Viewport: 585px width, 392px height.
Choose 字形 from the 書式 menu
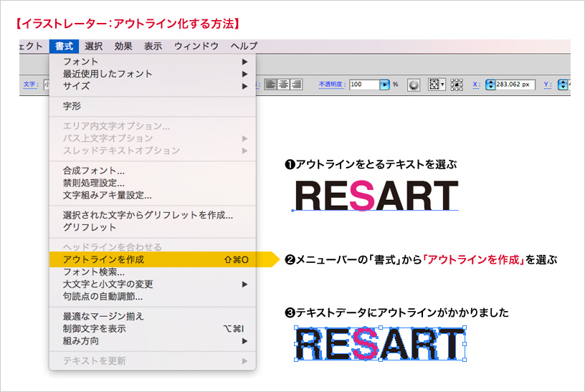click(x=153, y=106)
